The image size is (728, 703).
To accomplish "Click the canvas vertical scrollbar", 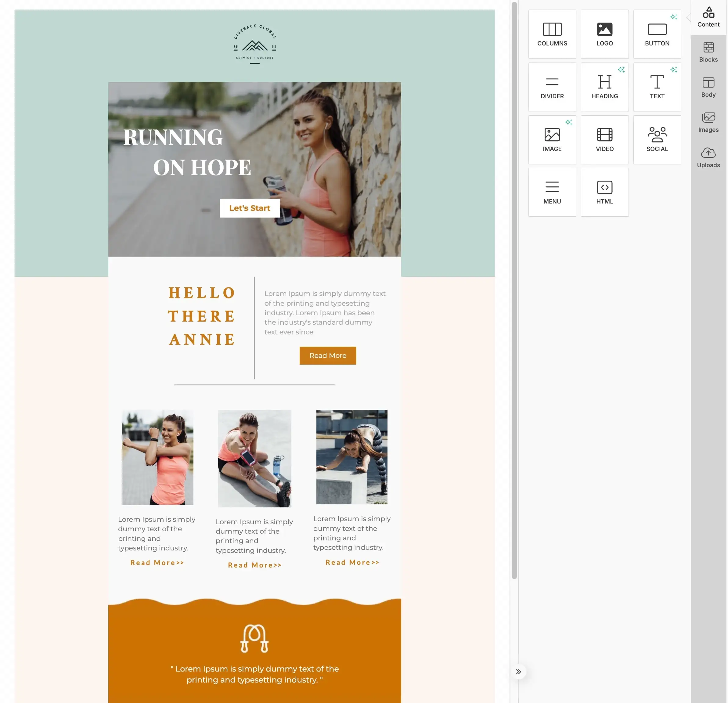I will 514,290.
